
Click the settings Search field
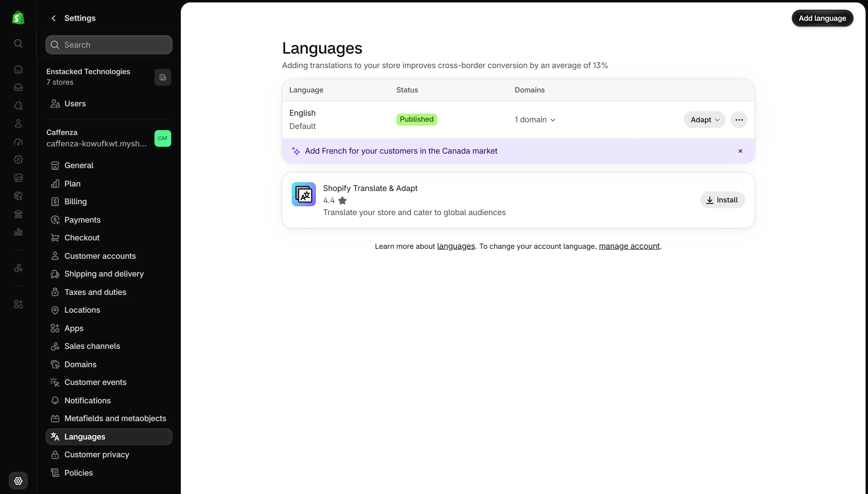109,45
